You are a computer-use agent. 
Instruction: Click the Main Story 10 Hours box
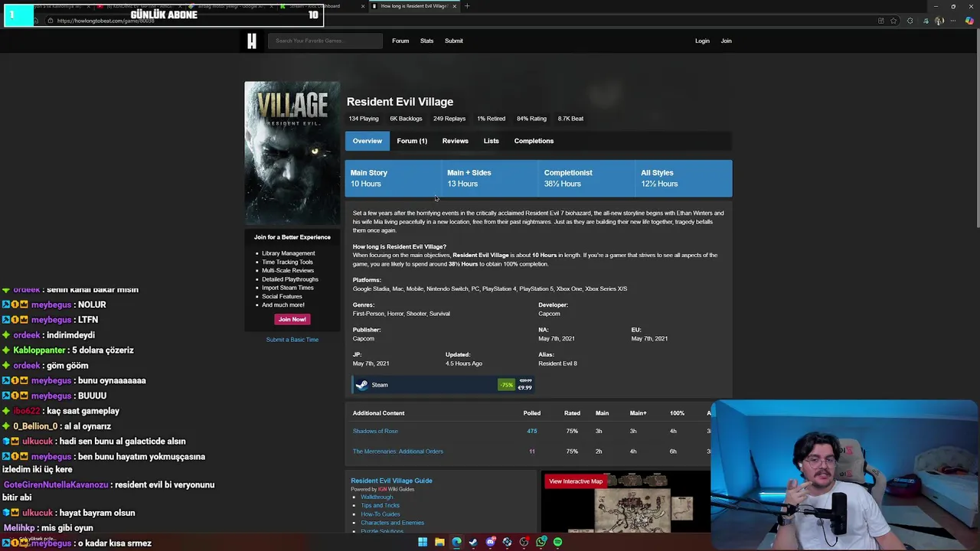[x=393, y=178]
